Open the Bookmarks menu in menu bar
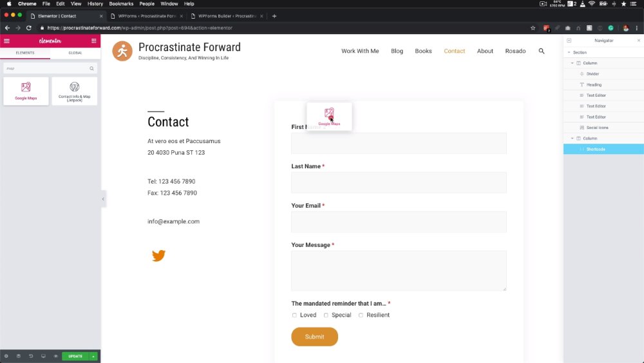Screen dimensions: 644x363 pos(121,4)
